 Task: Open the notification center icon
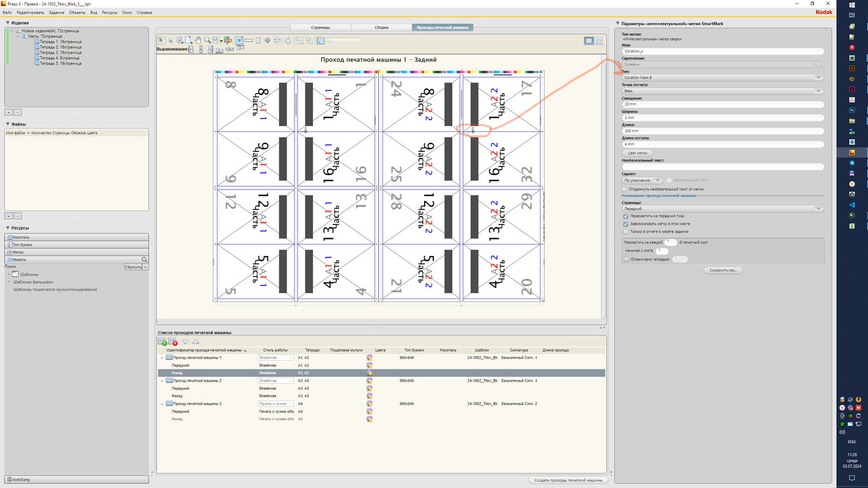[x=852, y=478]
